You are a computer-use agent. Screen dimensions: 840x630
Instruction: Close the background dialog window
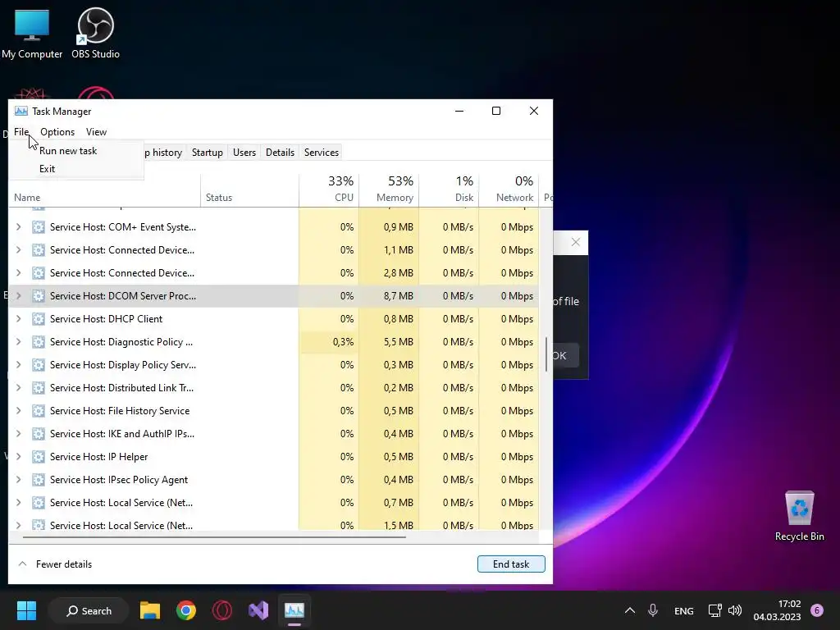pyautogui.click(x=576, y=242)
